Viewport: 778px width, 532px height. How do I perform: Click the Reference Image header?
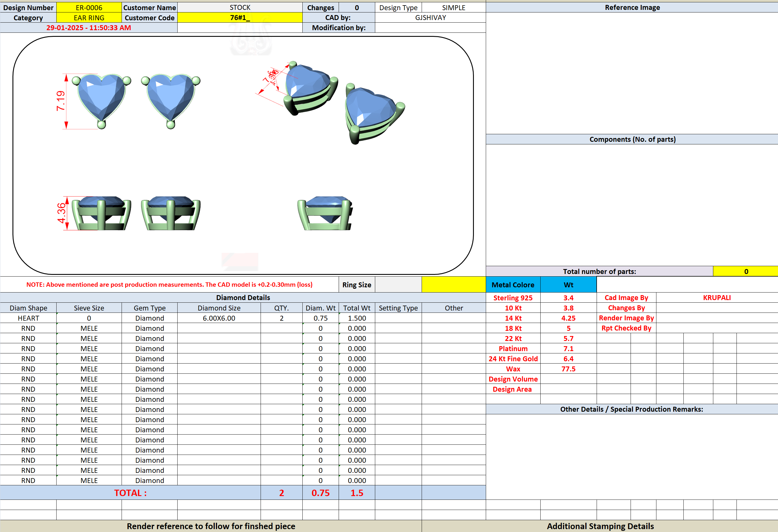(632, 7)
